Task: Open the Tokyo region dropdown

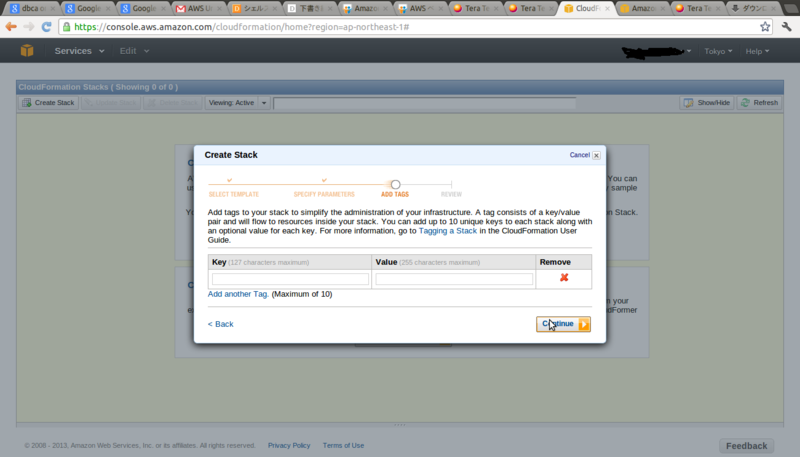Action: 718,51
